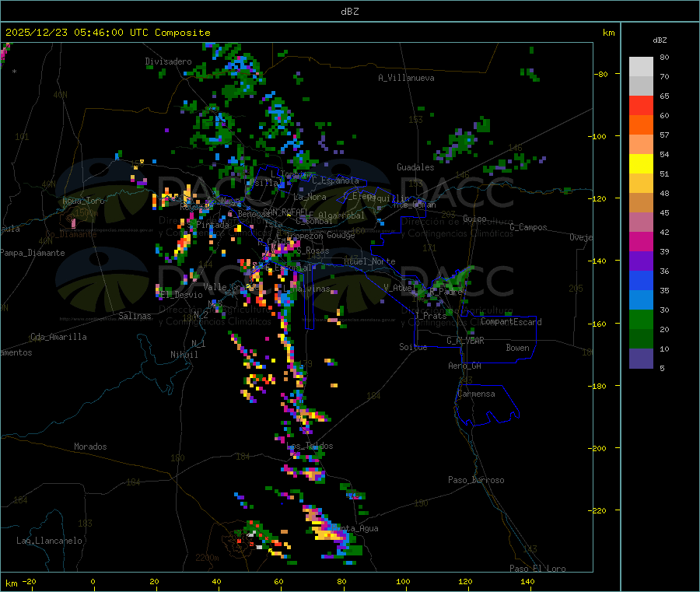Select the G_ALVEAR label
The image size is (700, 592).
(x=465, y=341)
